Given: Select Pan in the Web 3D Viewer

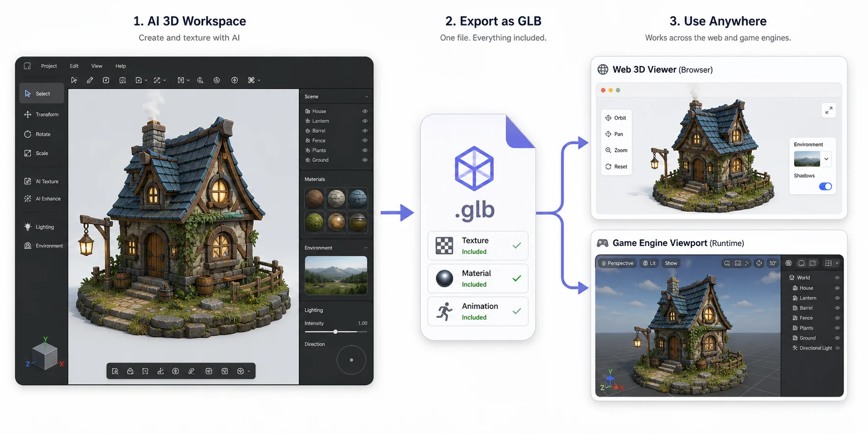Looking at the screenshot, I should click(615, 134).
